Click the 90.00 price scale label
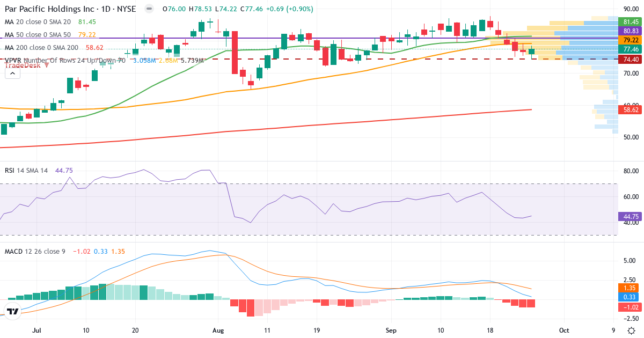This screenshot has width=644, height=338. [630, 9]
